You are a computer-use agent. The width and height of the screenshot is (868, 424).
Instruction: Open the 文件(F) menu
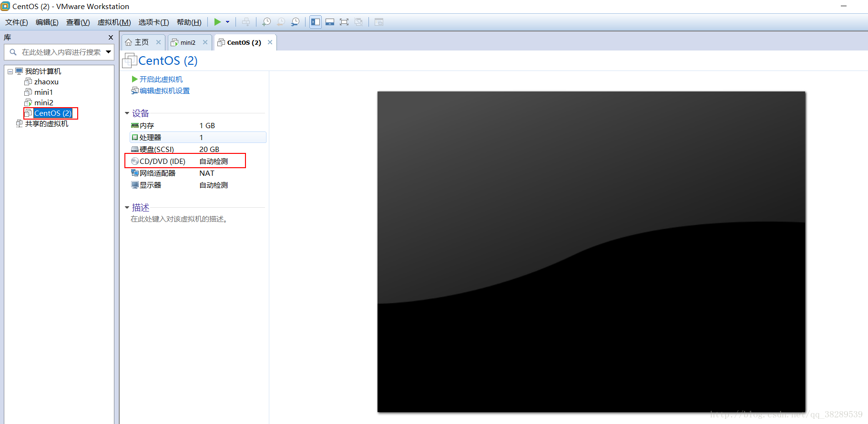[x=17, y=22]
